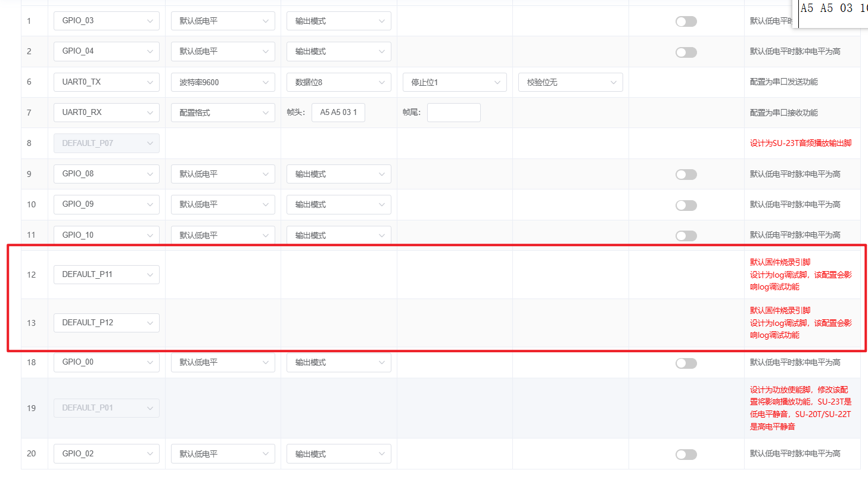
Task: Click the empty 帧尾 frame tail input
Action: pos(453,113)
